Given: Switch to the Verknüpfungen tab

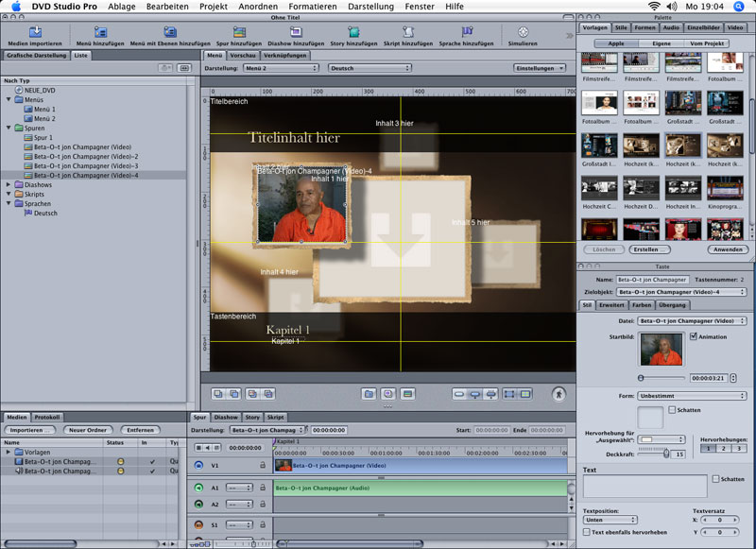Looking at the screenshot, I should click(283, 55).
